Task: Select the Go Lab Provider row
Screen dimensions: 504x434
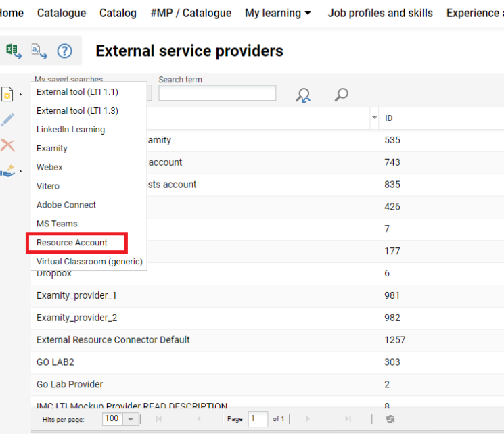Action: (x=267, y=384)
